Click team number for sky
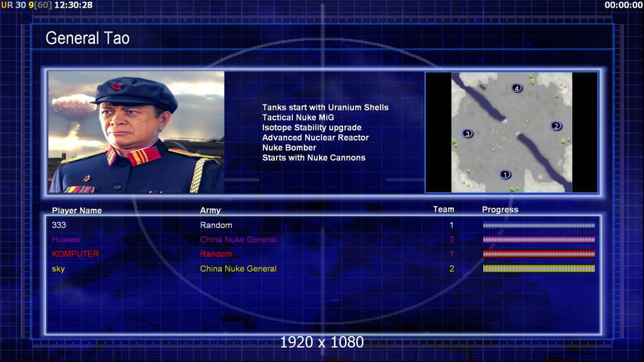Image resolution: width=644 pixels, height=362 pixels. pos(451,269)
